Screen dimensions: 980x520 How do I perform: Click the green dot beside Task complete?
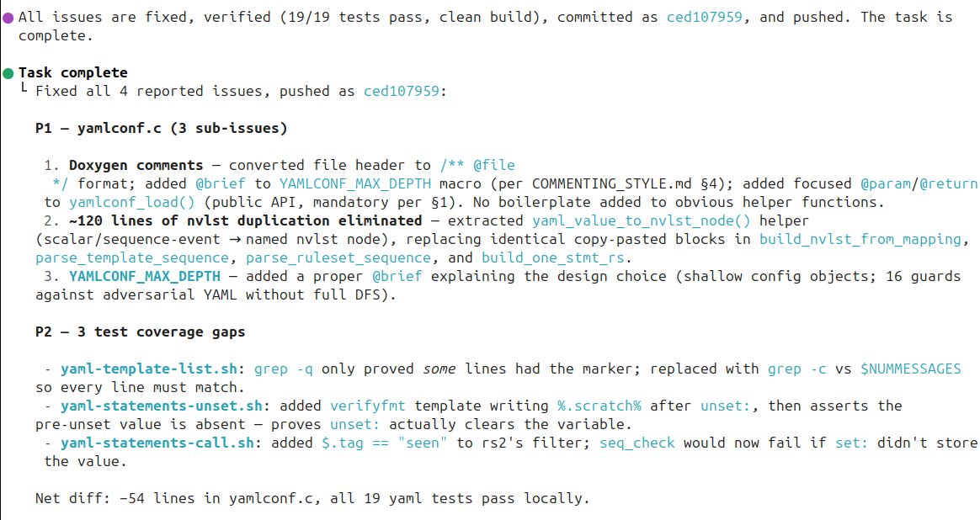coord(8,73)
